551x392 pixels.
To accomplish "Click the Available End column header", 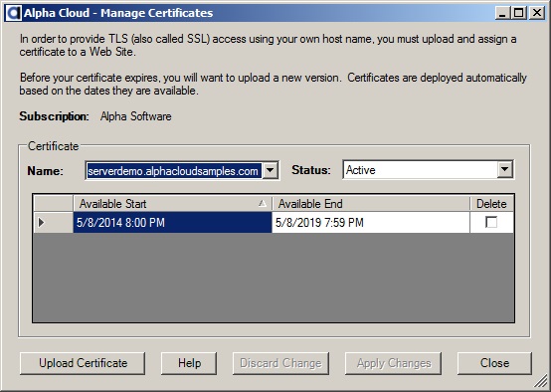I will point(371,204).
